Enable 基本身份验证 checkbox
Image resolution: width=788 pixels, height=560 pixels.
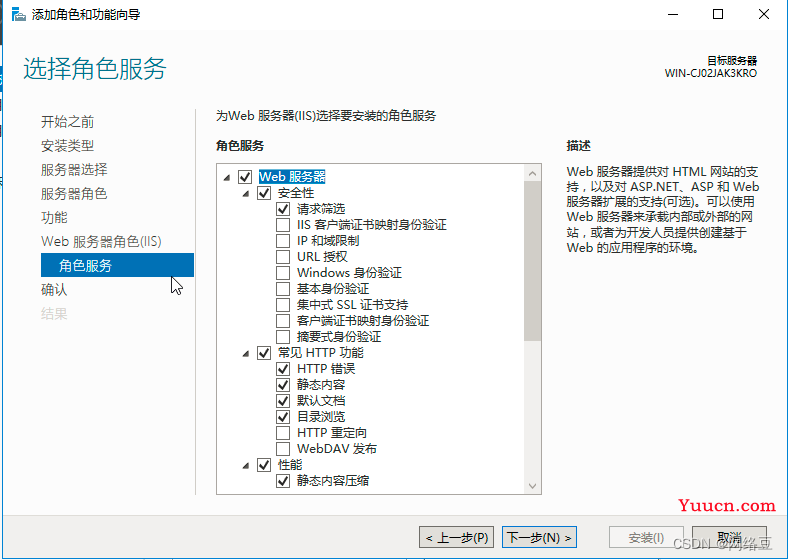pos(283,289)
